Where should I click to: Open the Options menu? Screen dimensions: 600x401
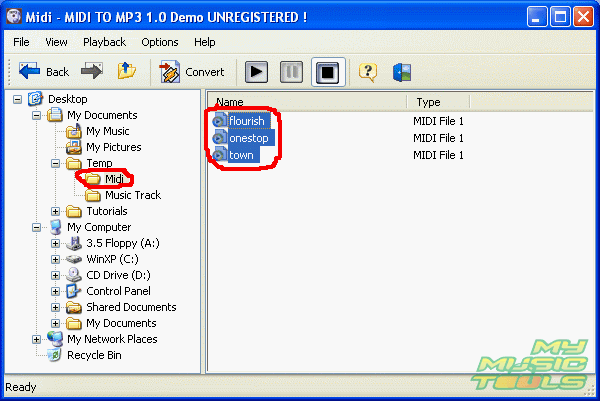click(x=160, y=42)
